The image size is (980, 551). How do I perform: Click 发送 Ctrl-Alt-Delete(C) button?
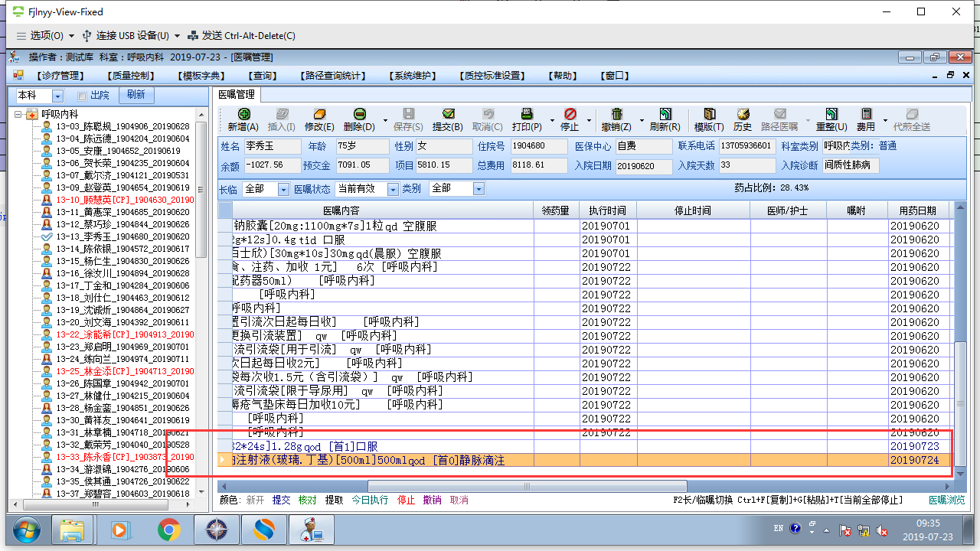tap(242, 35)
